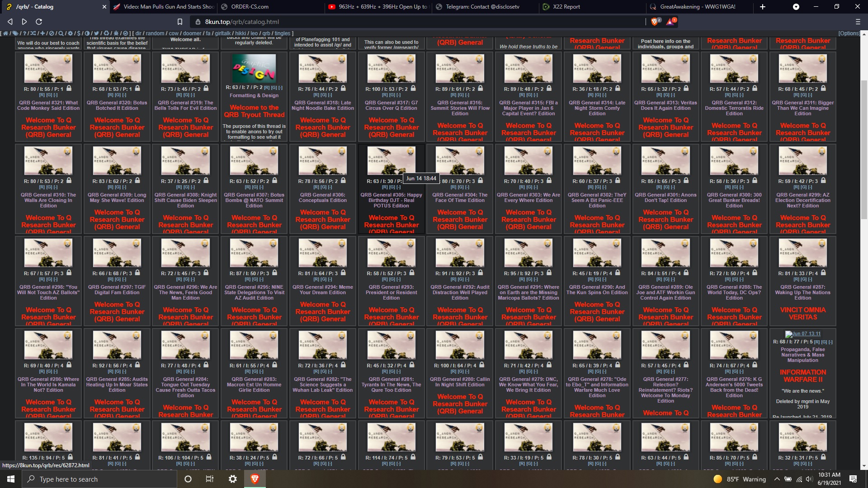The width and height of the screenshot is (868, 488).
Task: Click the bug report icon
Action: (116, 33)
